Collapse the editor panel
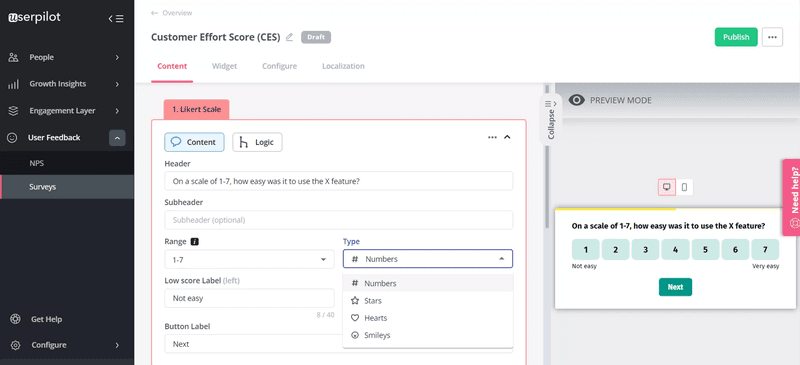The image size is (800, 365). [x=551, y=119]
